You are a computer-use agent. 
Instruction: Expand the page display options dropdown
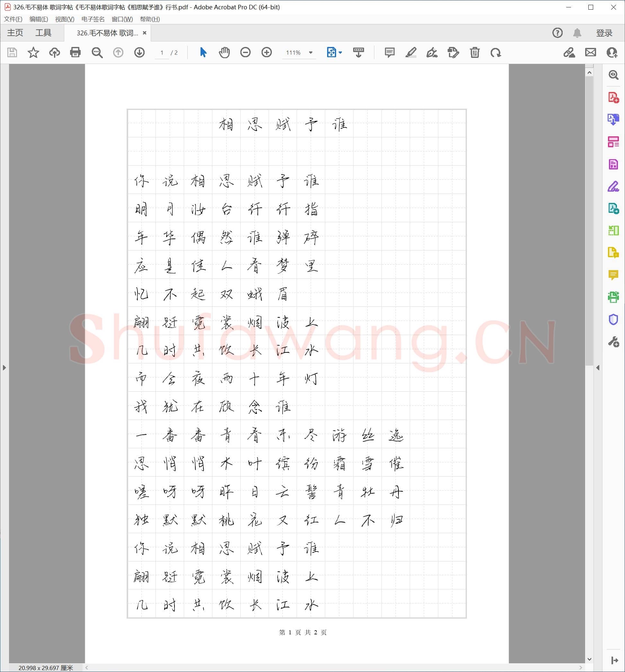pyautogui.click(x=340, y=52)
